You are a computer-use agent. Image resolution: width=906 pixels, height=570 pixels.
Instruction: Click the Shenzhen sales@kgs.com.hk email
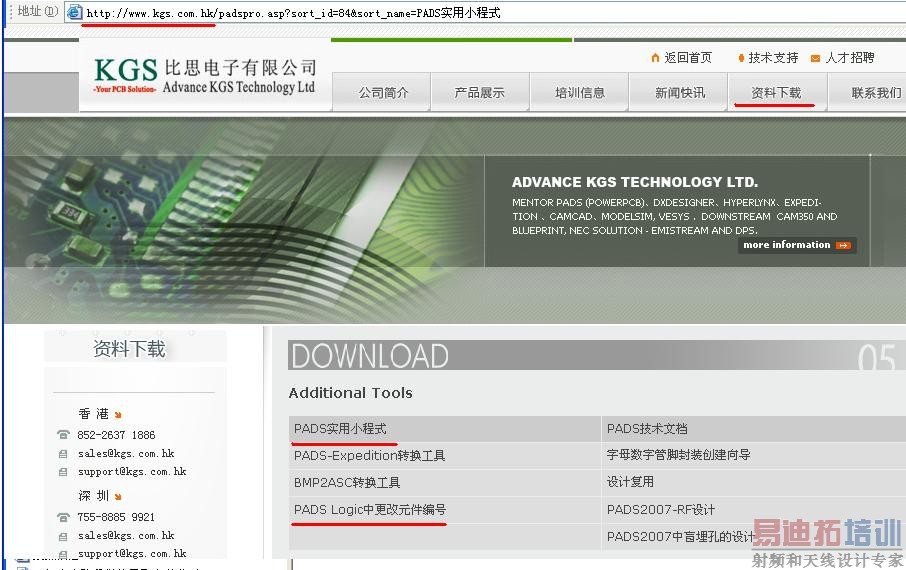(x=126, y=536)
